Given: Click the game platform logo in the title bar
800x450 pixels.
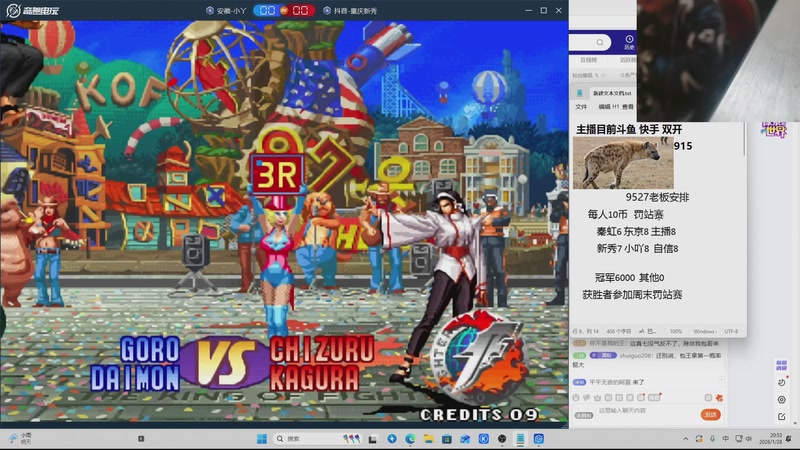Looking at the screenshot, I should [x=33, y=10].
